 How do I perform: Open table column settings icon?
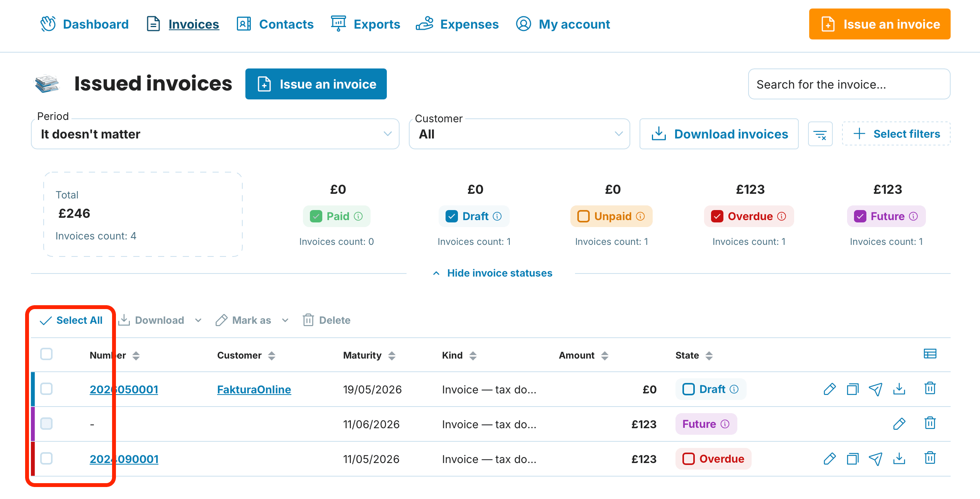(930, 354)
